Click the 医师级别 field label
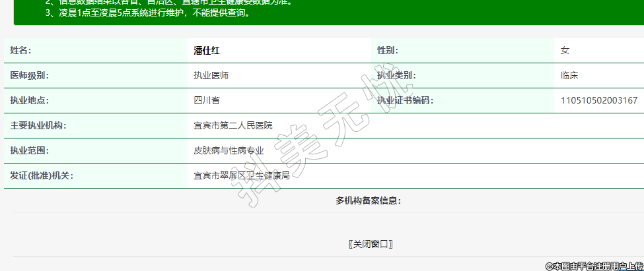Screen dimensions: 644x271 (x=29, y=75)
